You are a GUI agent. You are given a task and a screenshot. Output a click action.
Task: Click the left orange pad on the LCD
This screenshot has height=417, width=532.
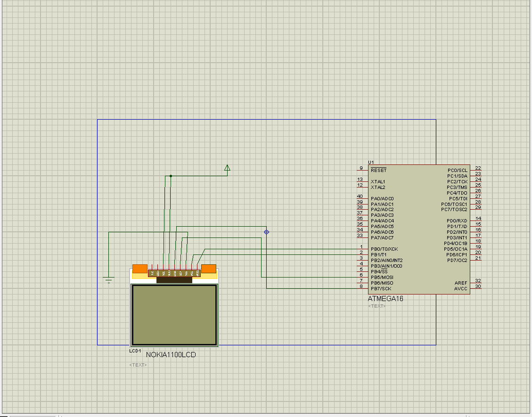[x=140, y=269]
